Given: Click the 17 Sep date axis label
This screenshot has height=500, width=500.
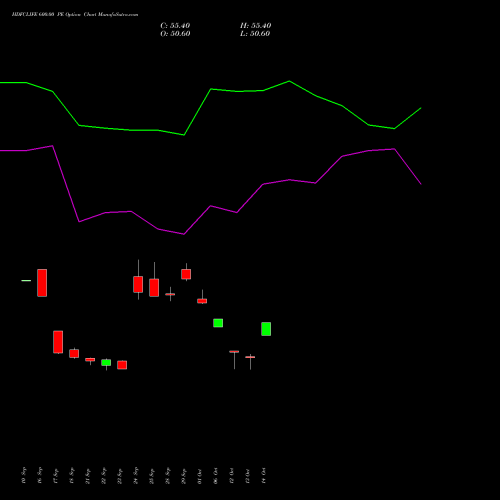Looking at the screenshot, I should 56,476.
